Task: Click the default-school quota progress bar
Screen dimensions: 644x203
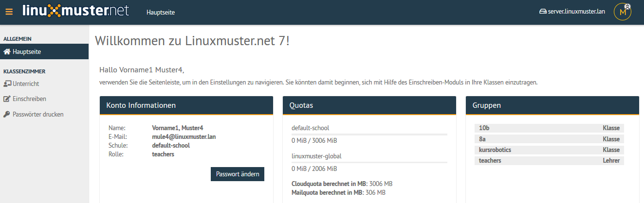Action: coord(369,135)
